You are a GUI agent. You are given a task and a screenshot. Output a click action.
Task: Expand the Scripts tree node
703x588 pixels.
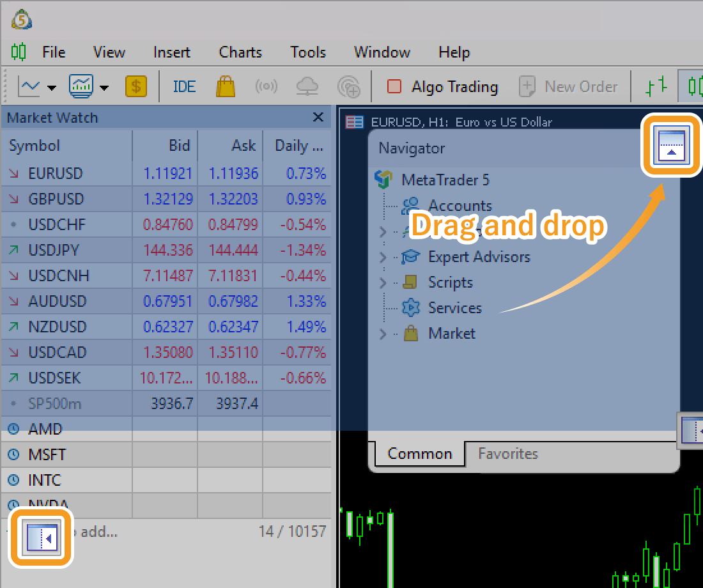click(383, 283)
